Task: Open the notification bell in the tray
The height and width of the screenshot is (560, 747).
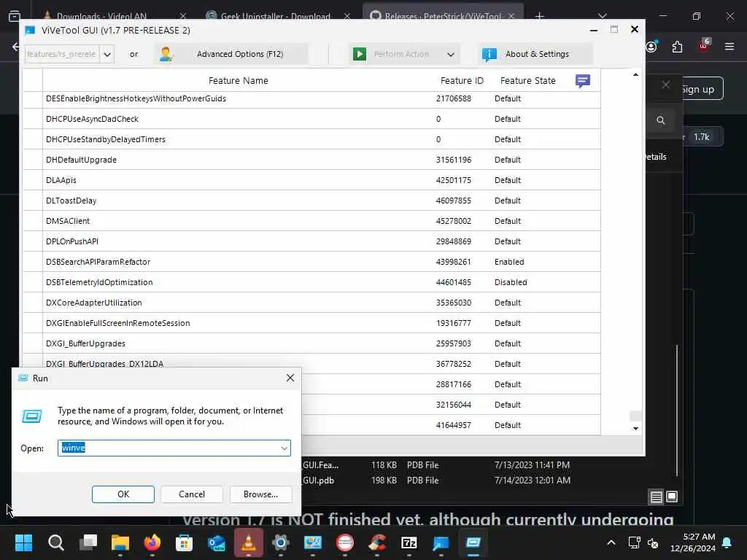Action: click(x=727, y=542)
